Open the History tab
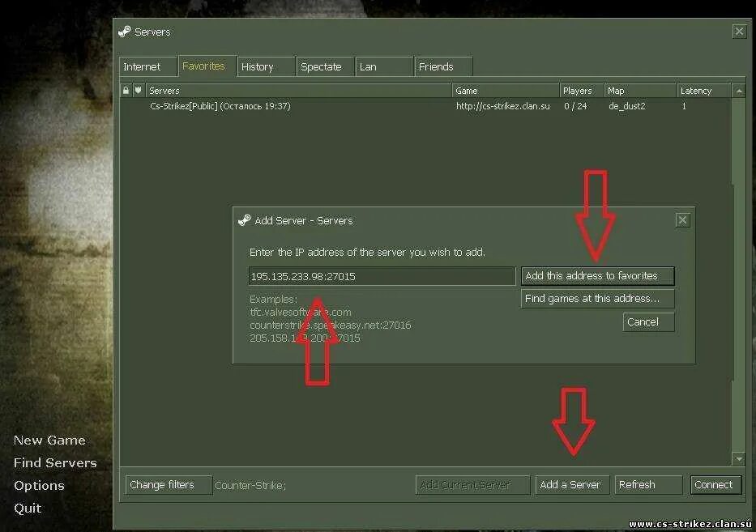The image size is (756, 532). [x=266, y=66]
